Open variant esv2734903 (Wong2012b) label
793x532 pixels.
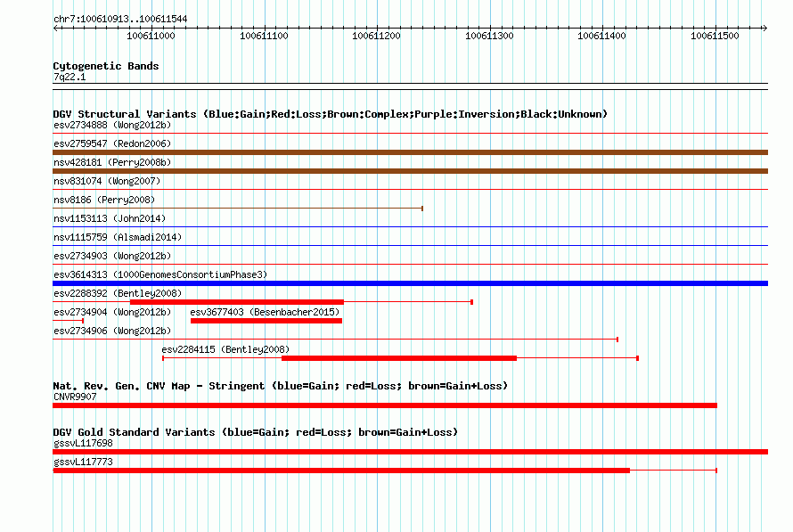[x=112, y=256]
